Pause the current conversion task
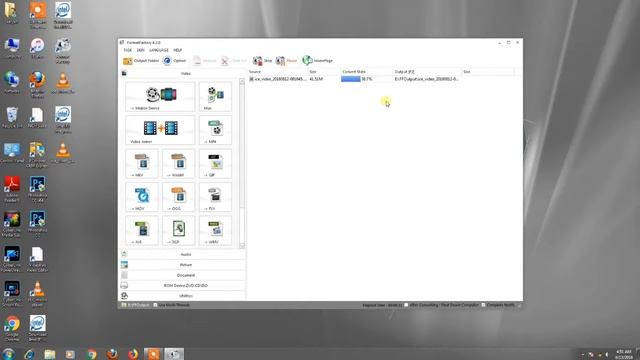Image resolution: width=640 pixels, height=360 pixels. [x=286, y=61]
